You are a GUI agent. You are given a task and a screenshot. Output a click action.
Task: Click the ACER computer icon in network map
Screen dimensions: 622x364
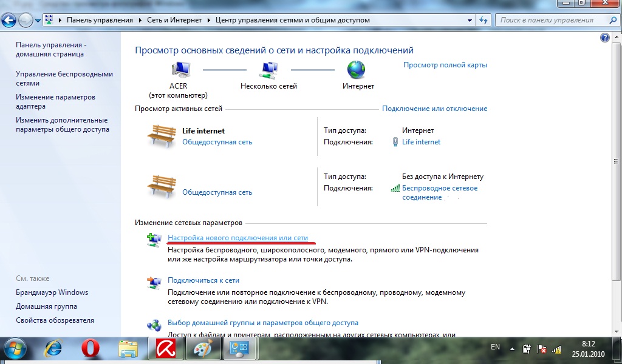tap(181, 70)
